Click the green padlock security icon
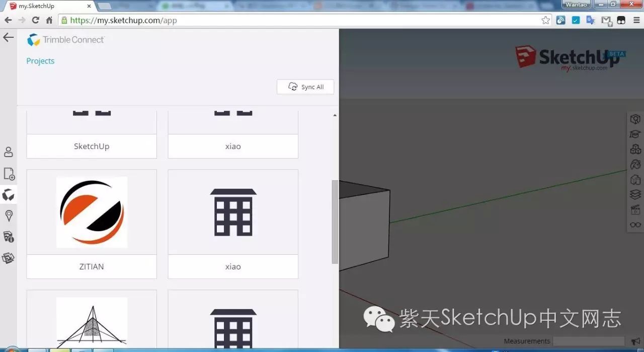Viewport: 644px width, 352px height. tap(63, 21)
